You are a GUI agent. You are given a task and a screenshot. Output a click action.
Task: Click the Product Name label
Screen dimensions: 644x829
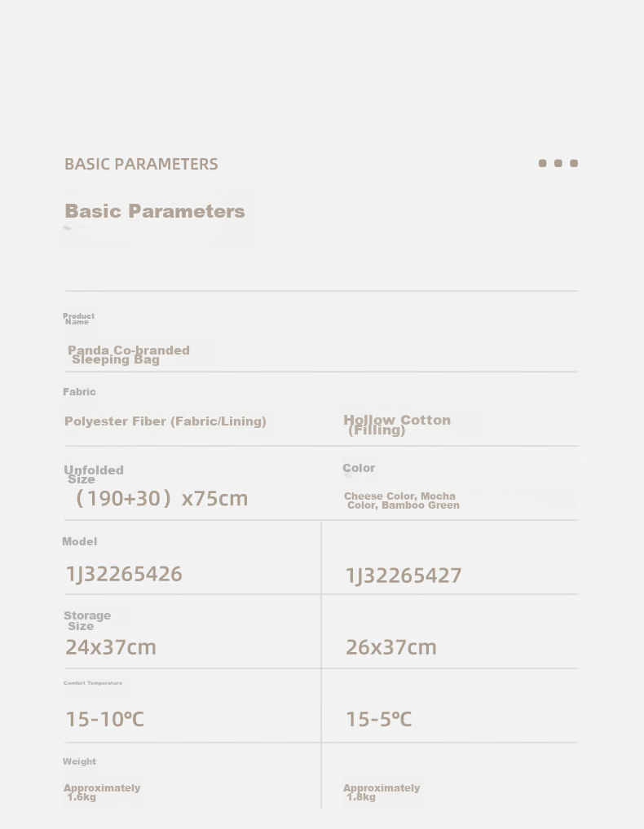coord(79,319)
